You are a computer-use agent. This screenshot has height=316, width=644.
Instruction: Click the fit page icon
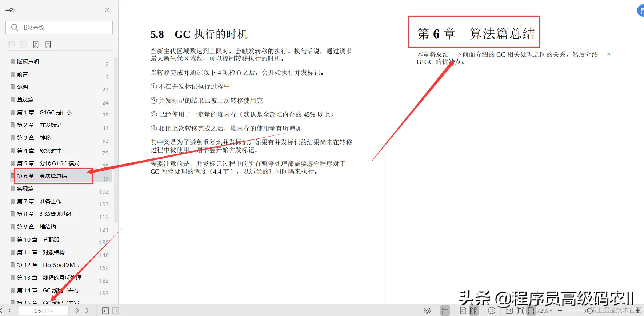[520, 311]
